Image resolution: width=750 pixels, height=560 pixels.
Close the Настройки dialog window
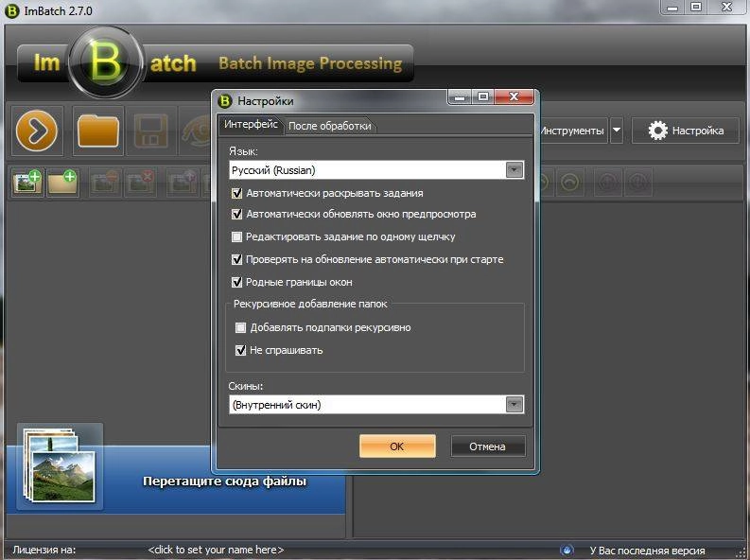(515, 96)
